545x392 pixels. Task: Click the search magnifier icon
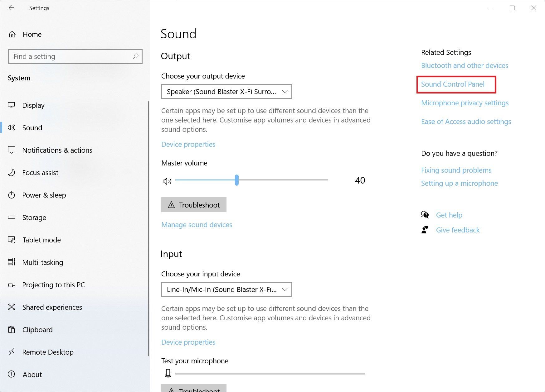[135, 56]
